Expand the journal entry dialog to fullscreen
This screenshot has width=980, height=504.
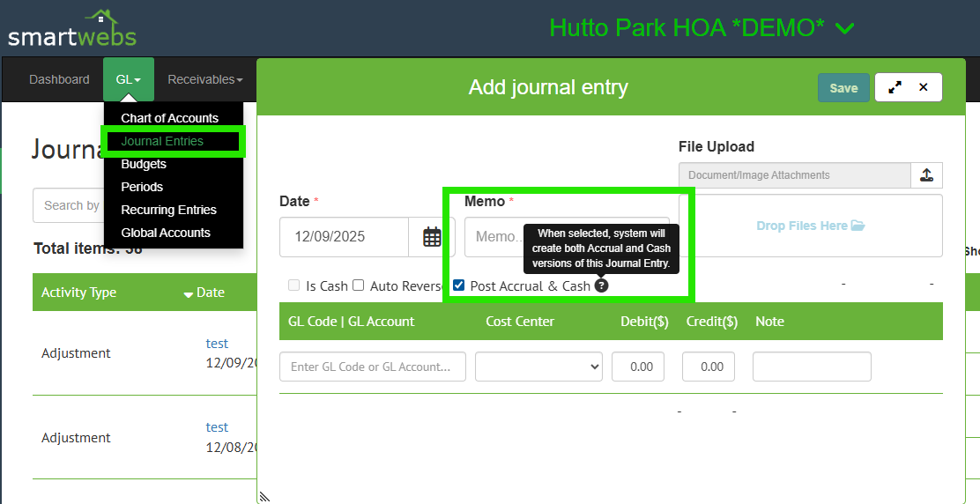(895, 87)
